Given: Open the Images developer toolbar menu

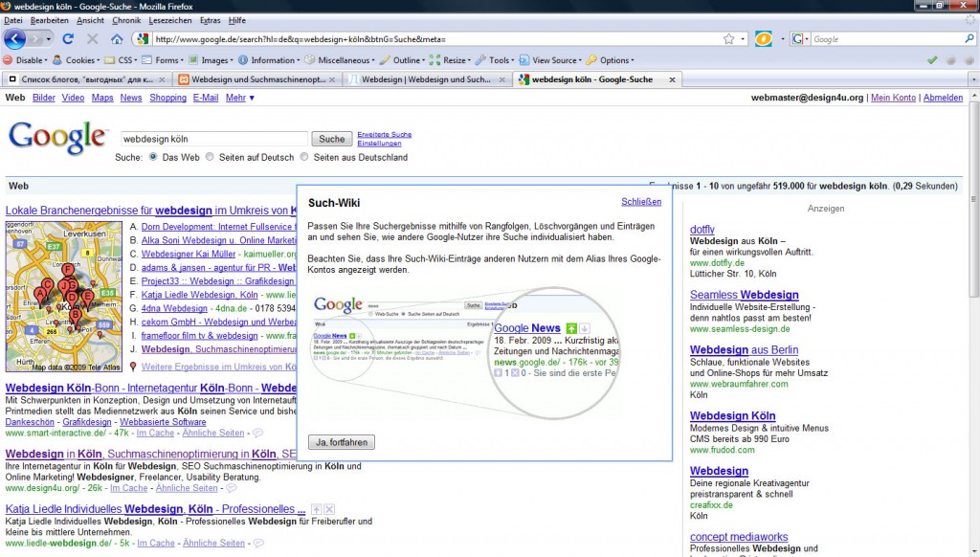Looking at the screenshot, I should [x=212, y=60].
